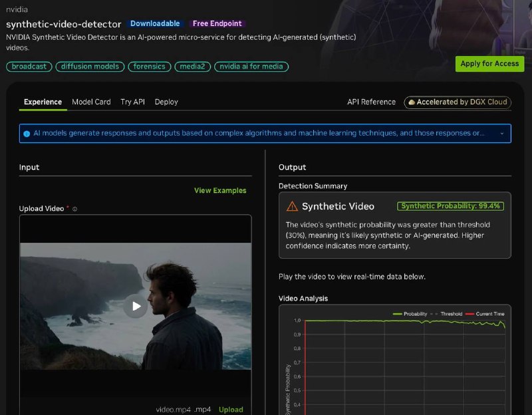
Task: Click Upload to choose a video file
Action: coord(231,410)
